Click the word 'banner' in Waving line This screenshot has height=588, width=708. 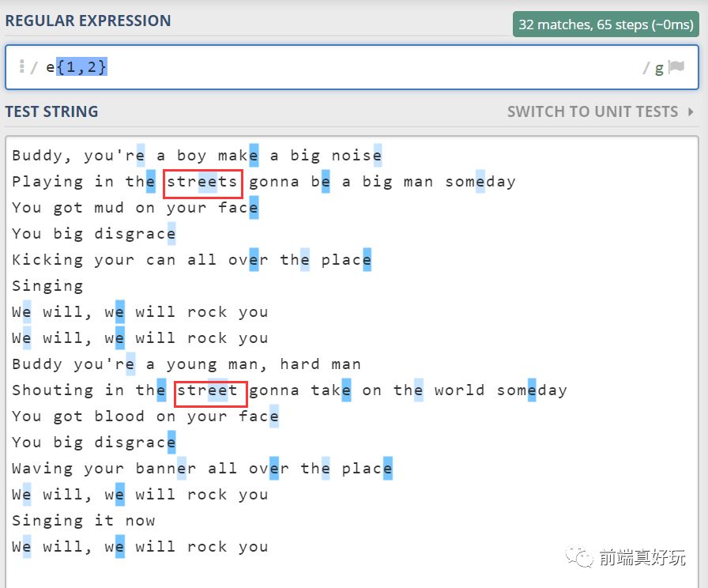pos(166,469)
